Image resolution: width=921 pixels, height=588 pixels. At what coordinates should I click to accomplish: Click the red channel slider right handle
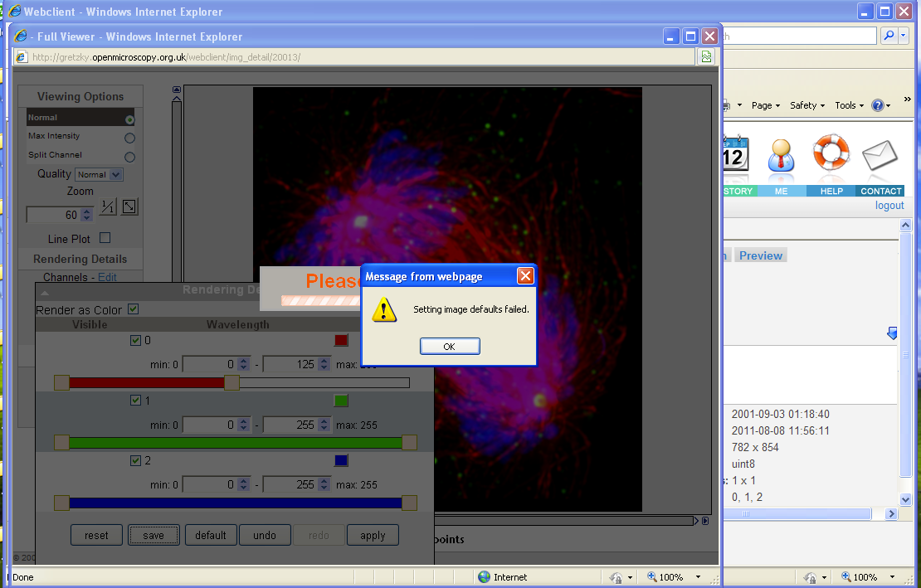pyautogui.click(x=232, y=382)
